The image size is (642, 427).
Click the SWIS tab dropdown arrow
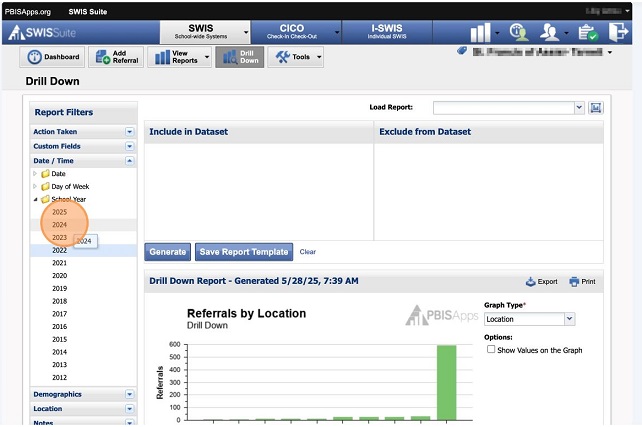pyautogui.click(x=246, y=33)
